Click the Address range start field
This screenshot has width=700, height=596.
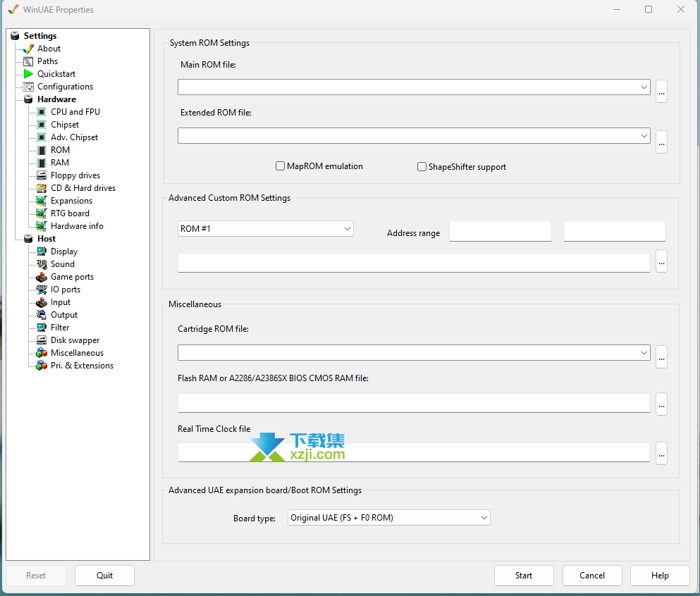tap(500, 231)
